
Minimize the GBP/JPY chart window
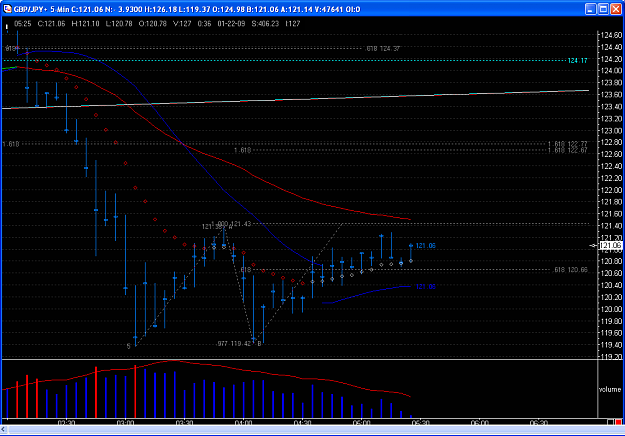(x=590, y=9)
